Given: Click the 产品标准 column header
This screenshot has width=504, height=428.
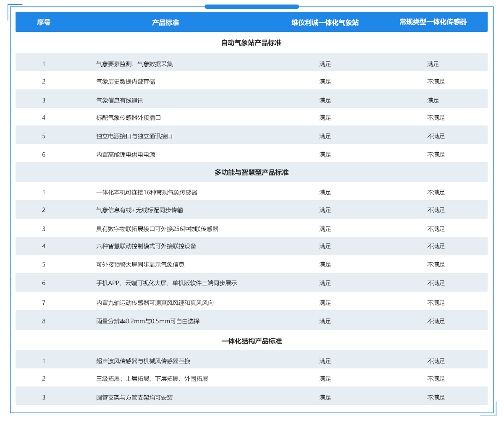Looking at the screenshot, I should pyautogui.click(x=165, y=22).
